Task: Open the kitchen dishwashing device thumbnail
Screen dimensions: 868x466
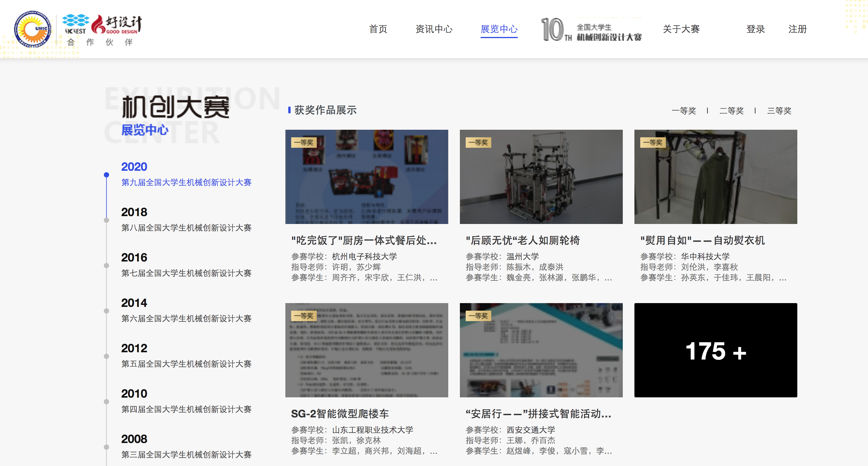Action: pos(367,177)
